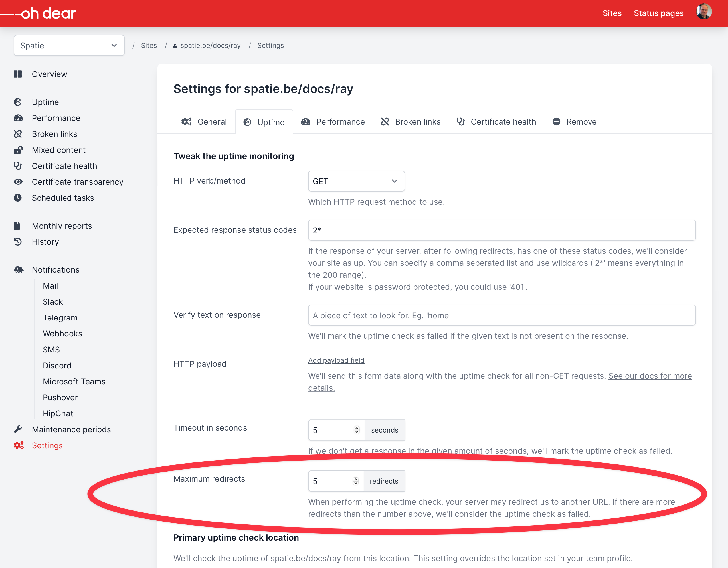Open the Spatie team dropdown
This screenshot has width=728, height=568.
click(x=69, y=46)
